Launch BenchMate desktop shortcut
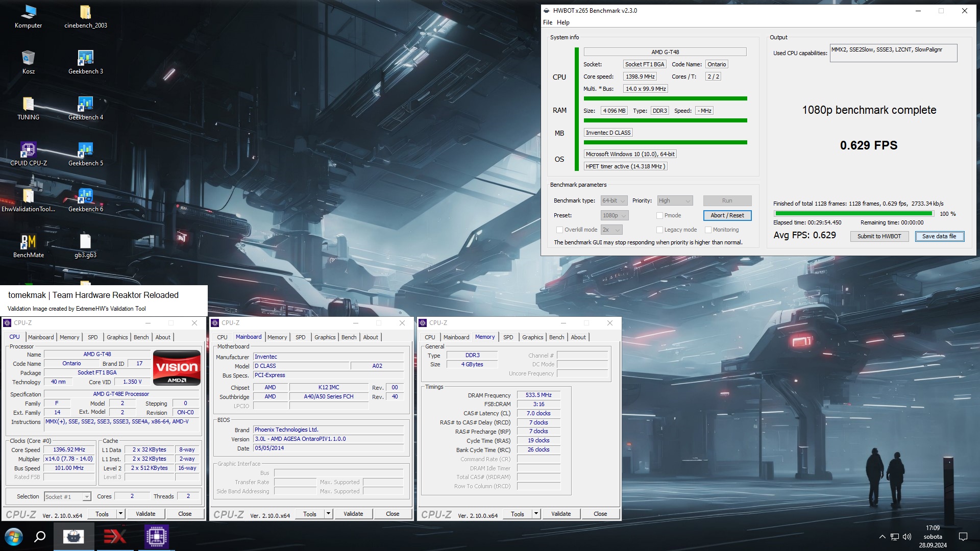980x551 pixels. coord(29,246)
